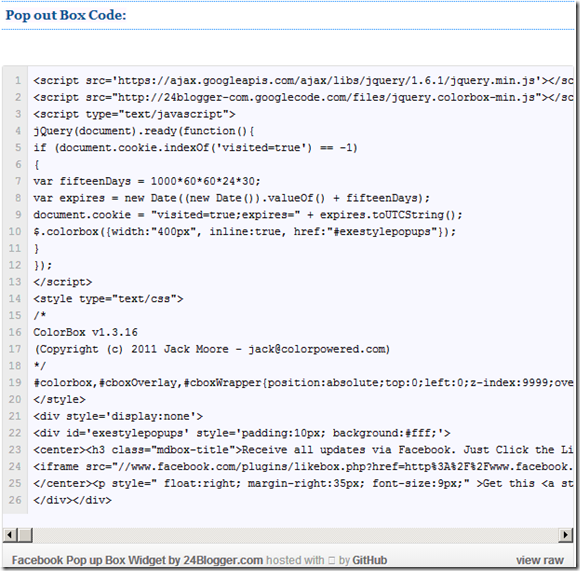This screenshot has height=571, width=580.
Task: Click line number 19 in the gutter
Action: coord(15,382)
